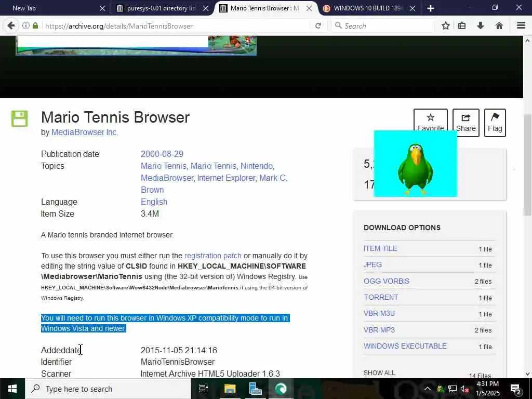Image resolution: width=532 pixels, height=399 pixels.
Task: Click the scrollbar up arrow
Action: [x=527, y=41]
